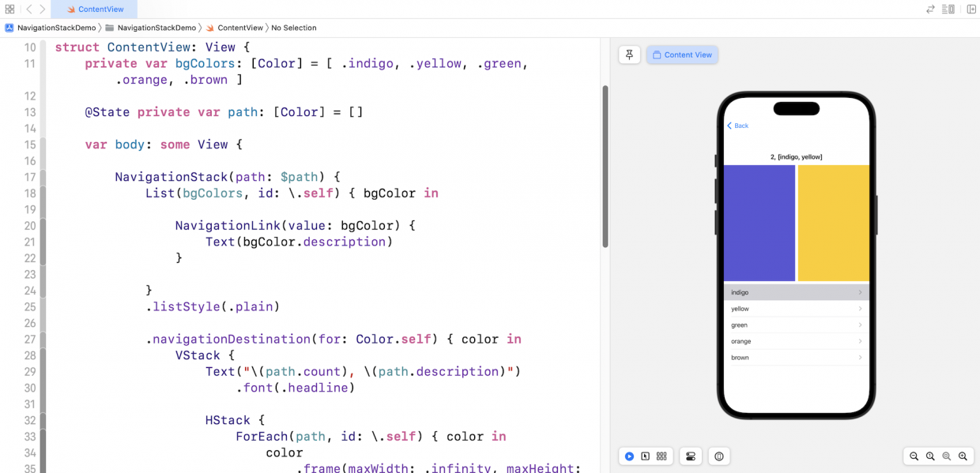The image size is (980, 473).
Task: Open the ContentView breadcrumb menu
Action: tap(241, 28)
